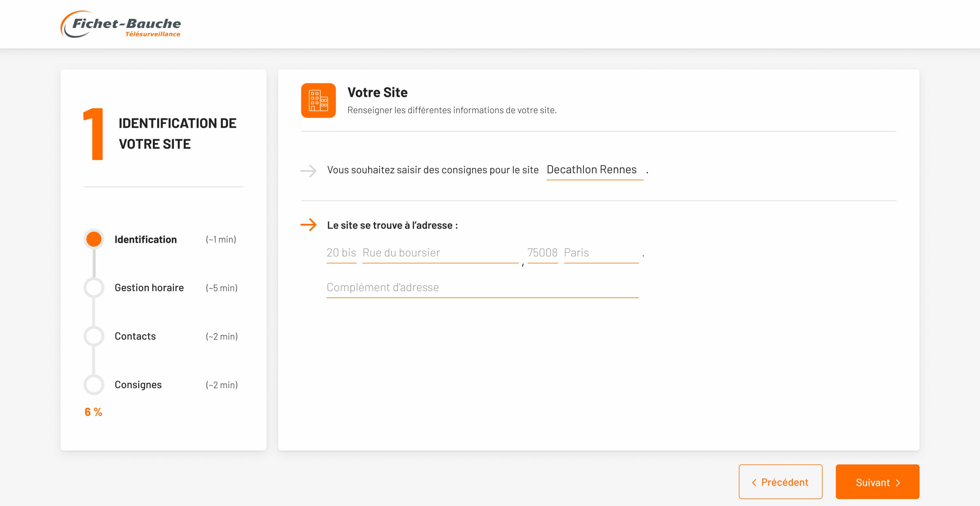Click the left chevron on Précédent
This screenshot has height=506, width=980.
point(754,482)
